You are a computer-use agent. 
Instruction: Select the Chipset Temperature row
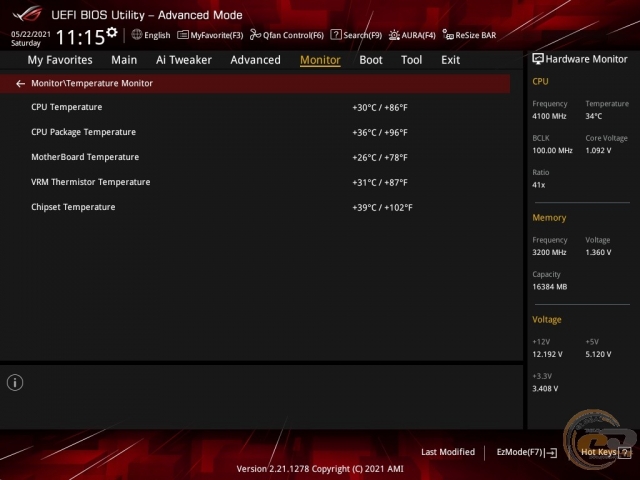click(x=255, y=207)
